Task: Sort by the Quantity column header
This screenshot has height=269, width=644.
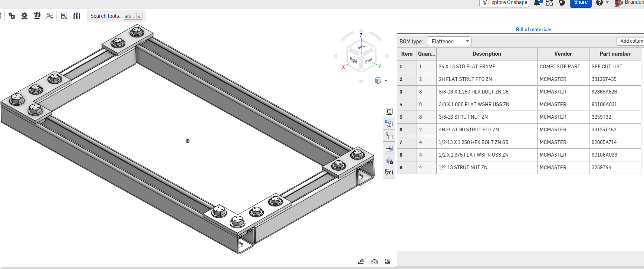Action: (x=427, y=54)
